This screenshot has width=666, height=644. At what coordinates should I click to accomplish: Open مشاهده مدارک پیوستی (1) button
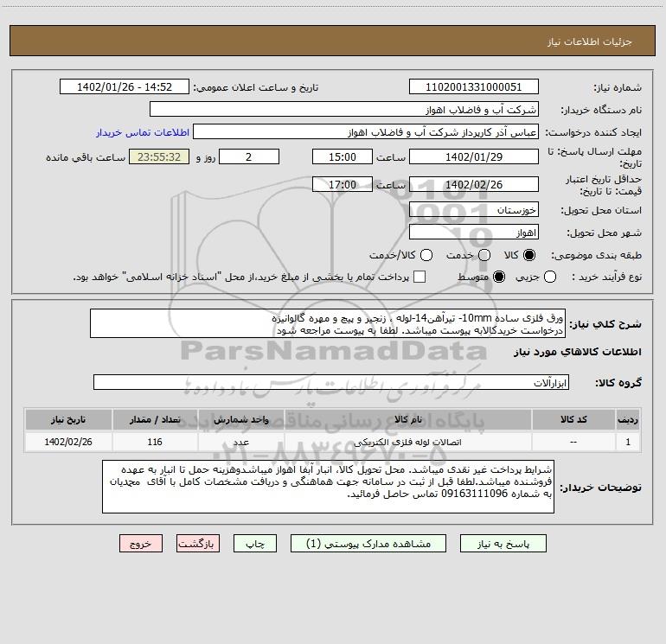(368, 544)
